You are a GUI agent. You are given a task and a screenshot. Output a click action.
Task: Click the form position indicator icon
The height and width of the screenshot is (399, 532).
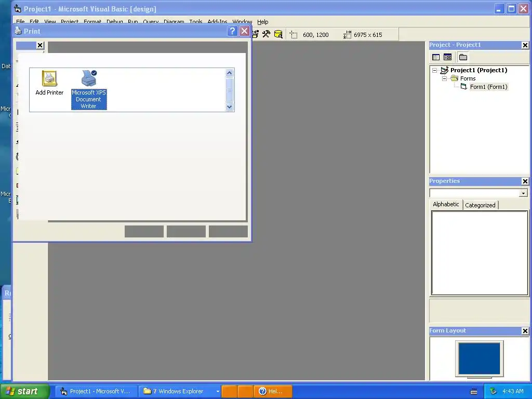click(x=294, y=35)
